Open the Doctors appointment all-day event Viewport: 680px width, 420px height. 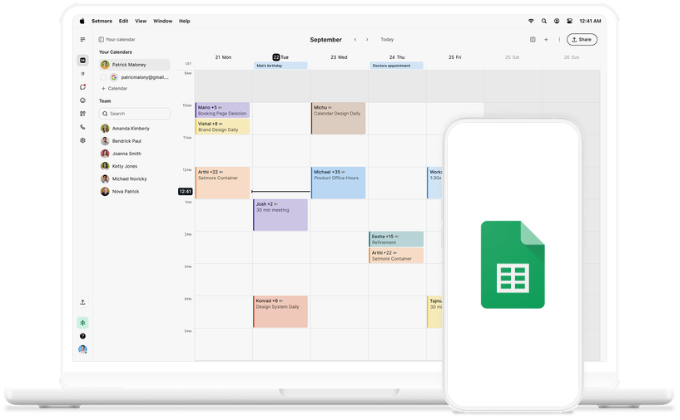coord(397,66)
